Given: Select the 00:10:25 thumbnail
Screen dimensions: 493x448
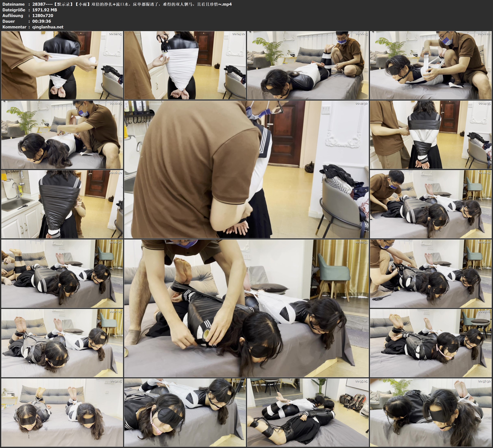Looking at the screenshot, I should click(62, 134).
